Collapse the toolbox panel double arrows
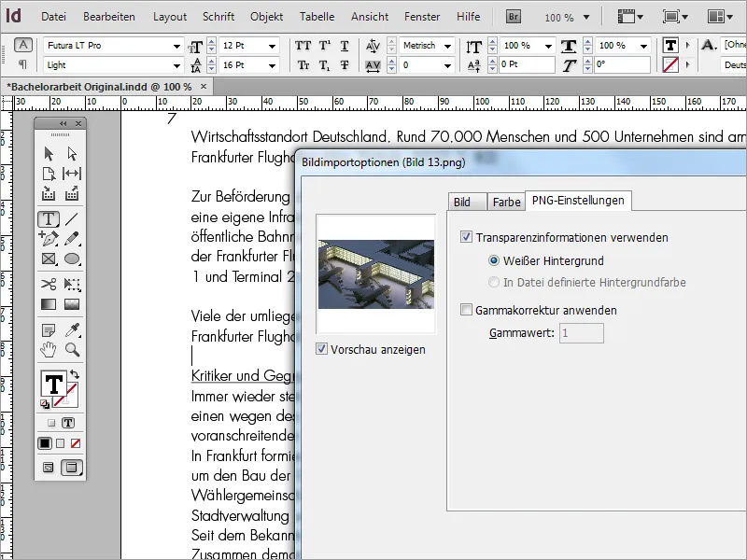 [x=63, y=123]
